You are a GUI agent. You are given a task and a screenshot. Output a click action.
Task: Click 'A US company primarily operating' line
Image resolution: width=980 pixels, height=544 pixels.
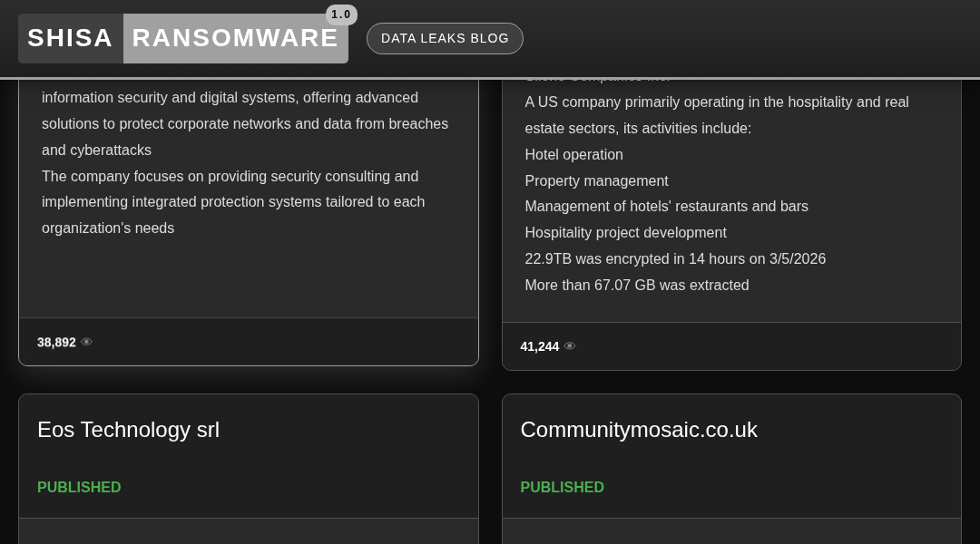[717, 102]
